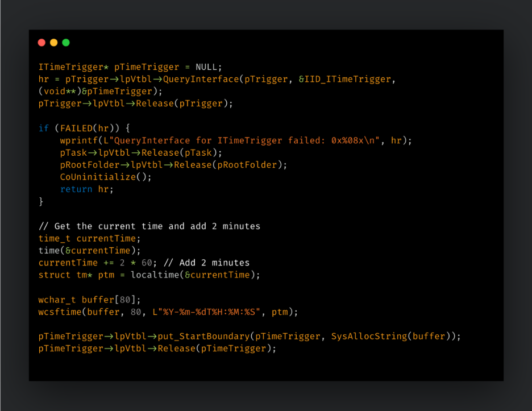The width and height of the screenshot is (532, 411).
Task: Click the red close dot
Action: (41, 43)
